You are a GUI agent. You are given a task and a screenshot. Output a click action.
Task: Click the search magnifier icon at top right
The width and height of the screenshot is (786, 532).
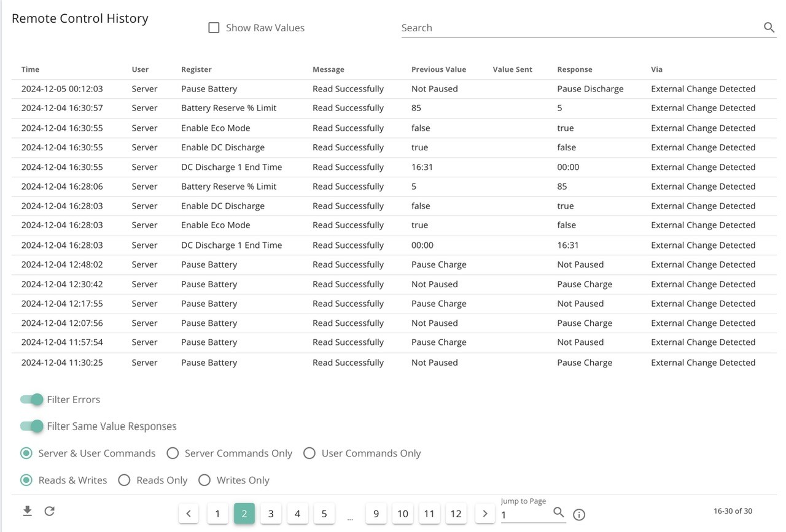coord(769,28)
